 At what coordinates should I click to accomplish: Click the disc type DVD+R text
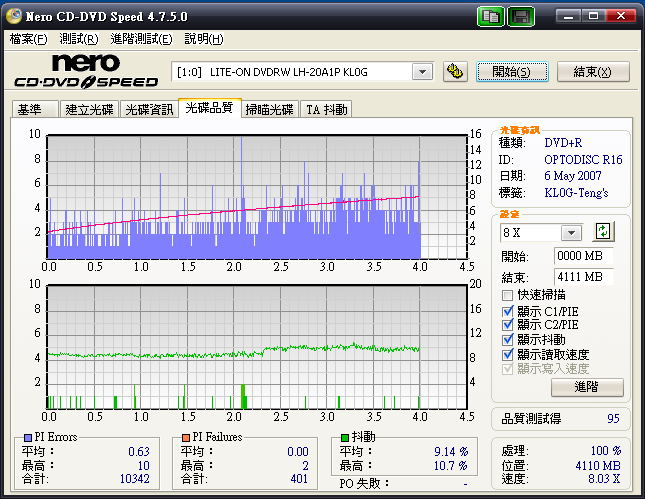pyautogui.click(x=563, y=143)
